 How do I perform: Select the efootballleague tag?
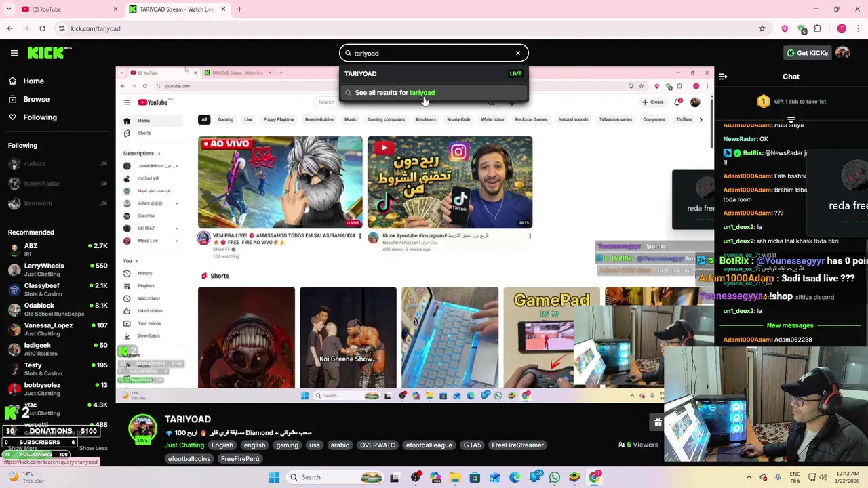[x=429, y=445]
